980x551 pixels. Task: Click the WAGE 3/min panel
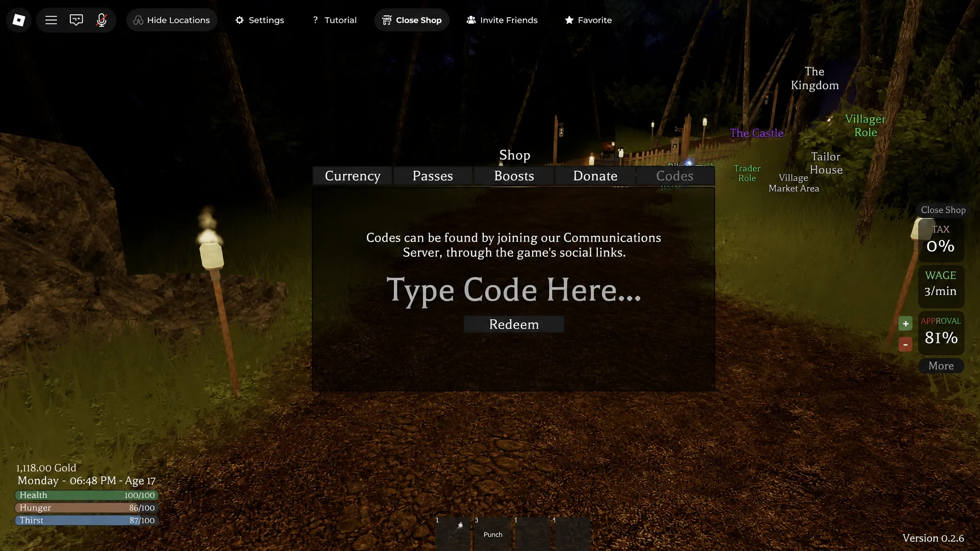(x=941, y=286)
